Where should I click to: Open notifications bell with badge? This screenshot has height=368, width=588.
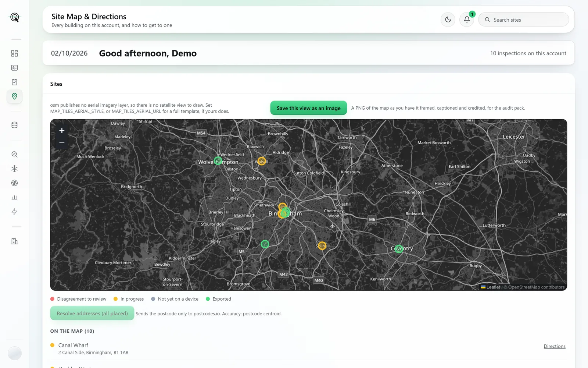click(x=467, y=20)
